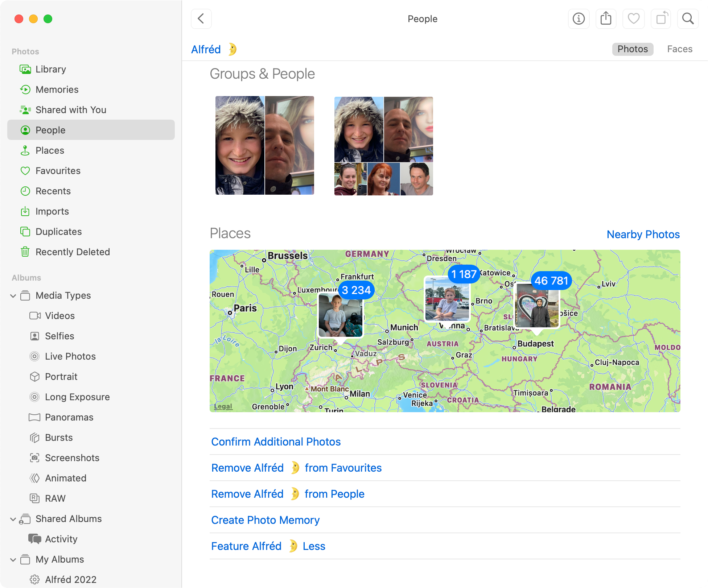Open the five-person group thumbnail
The image size is (708, 588).
[384, 146]
